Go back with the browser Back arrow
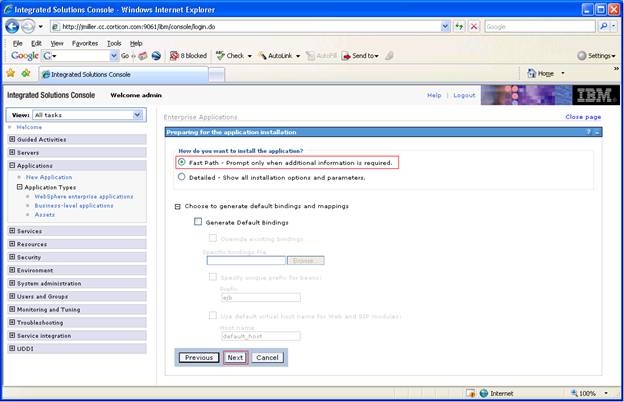The height and width of the screenshot is (402, 624). tap(12, 27)
